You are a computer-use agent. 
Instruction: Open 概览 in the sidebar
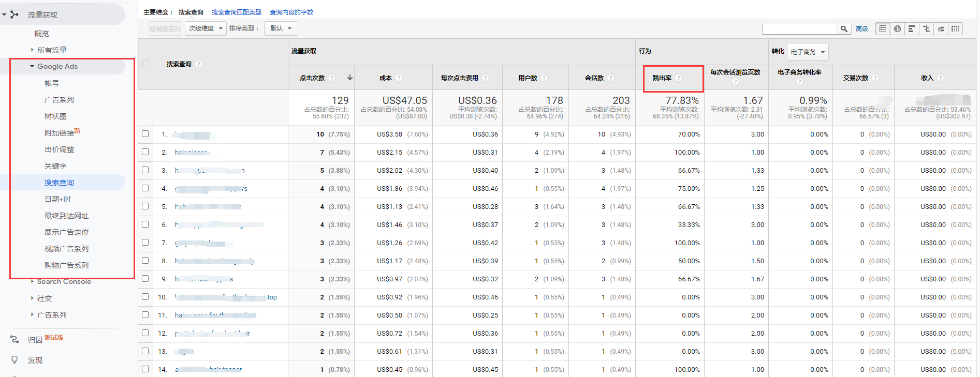point(41,34)
